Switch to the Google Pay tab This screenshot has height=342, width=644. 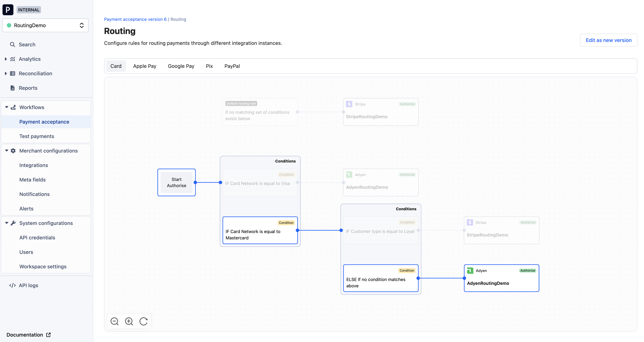click(181, 66)
